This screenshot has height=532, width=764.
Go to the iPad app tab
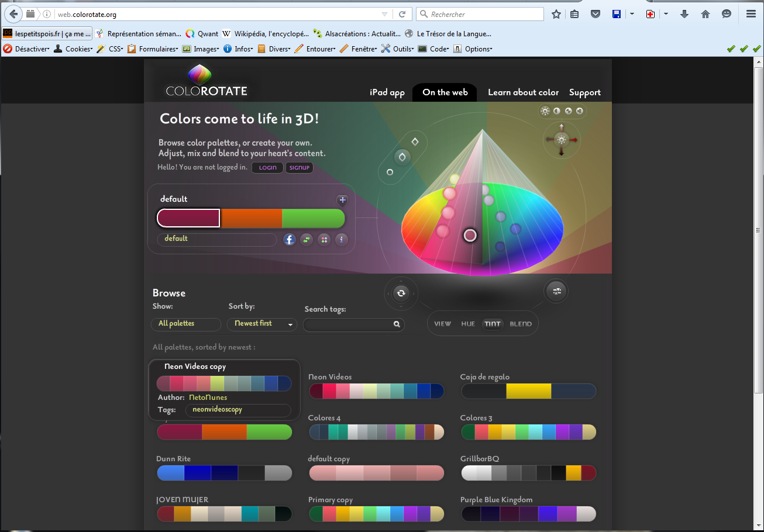(x=387, y=92)
